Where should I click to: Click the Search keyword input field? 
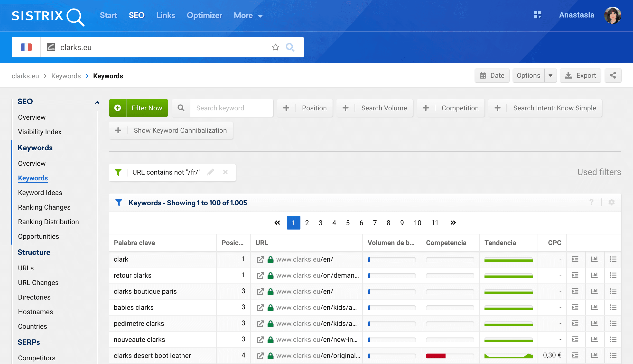pos(231,108)
